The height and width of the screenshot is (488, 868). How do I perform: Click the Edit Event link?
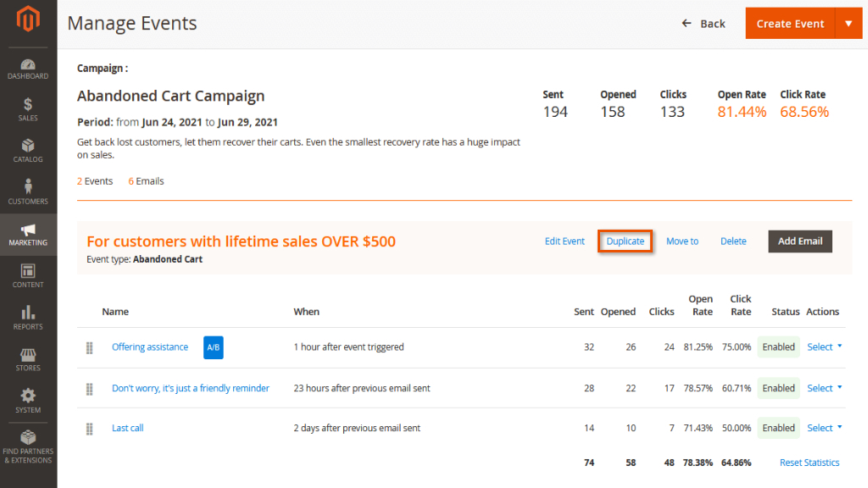pos(565,241)
